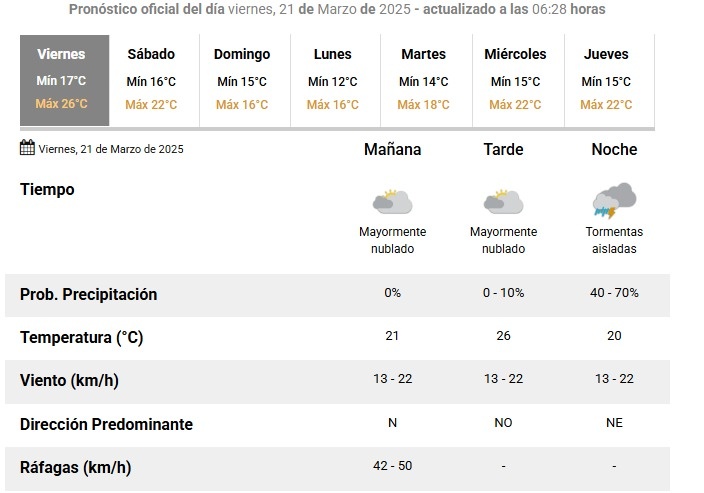Click the Tarde column header
The width and height of the screenshot is (704, 493).
pyautogui.click(x=503, y=150)
